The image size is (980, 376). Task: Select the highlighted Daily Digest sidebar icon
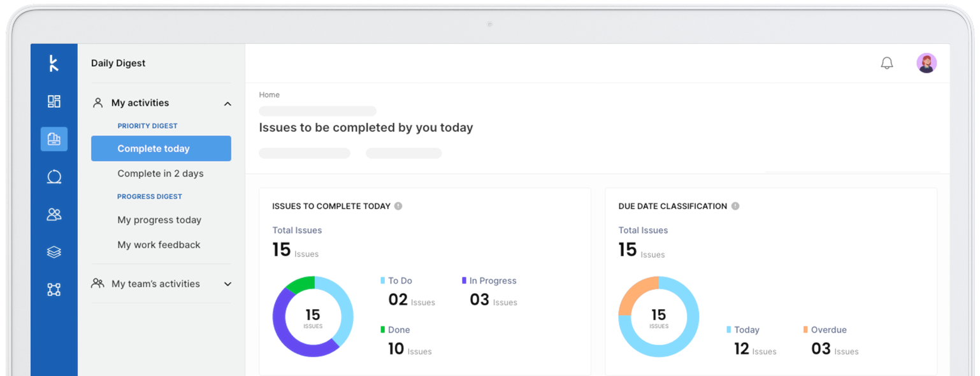[x=54, y=139]
